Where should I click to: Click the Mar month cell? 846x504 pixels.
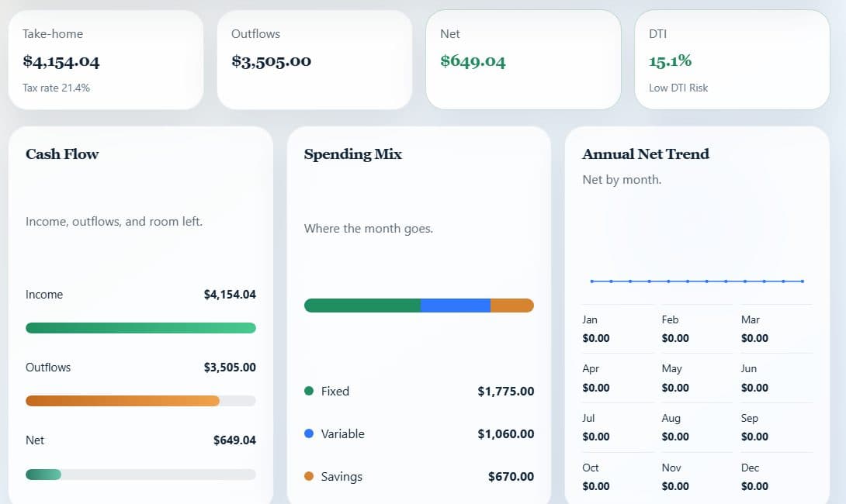(x=776, y=329)
